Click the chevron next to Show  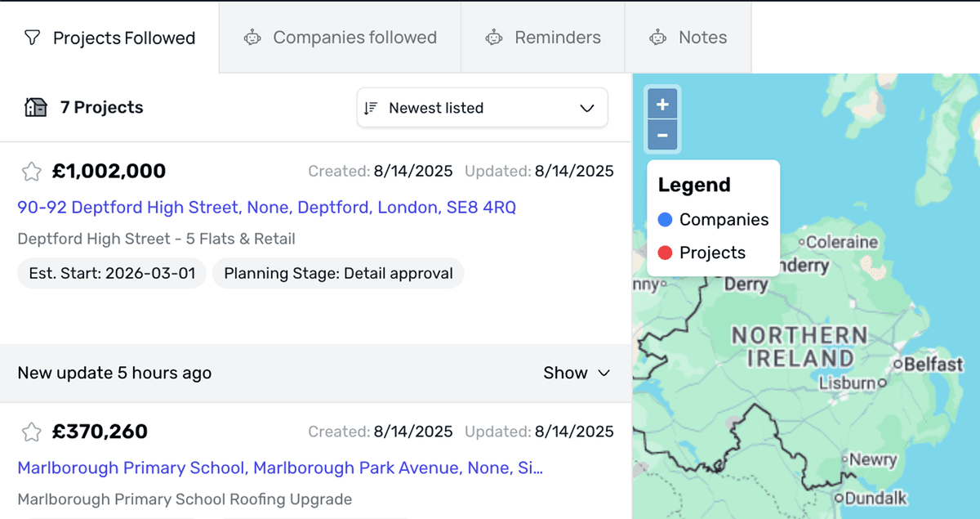(604, 374)
